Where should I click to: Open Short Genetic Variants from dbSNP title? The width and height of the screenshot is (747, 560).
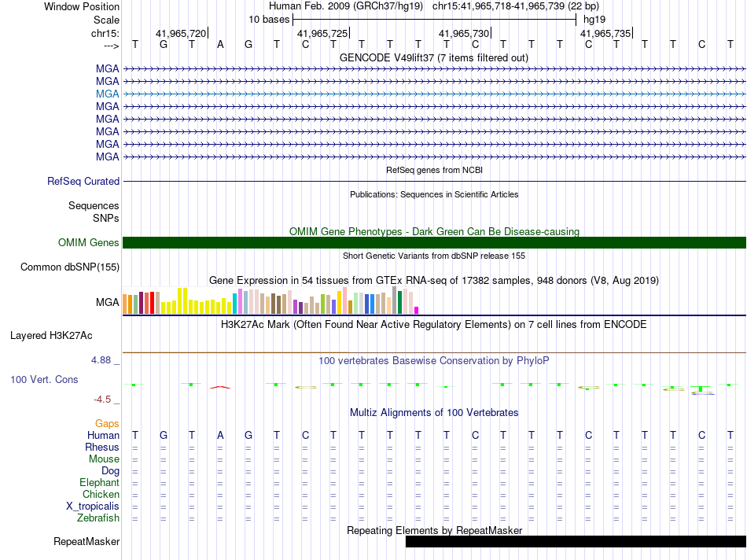tap(434, 256)
